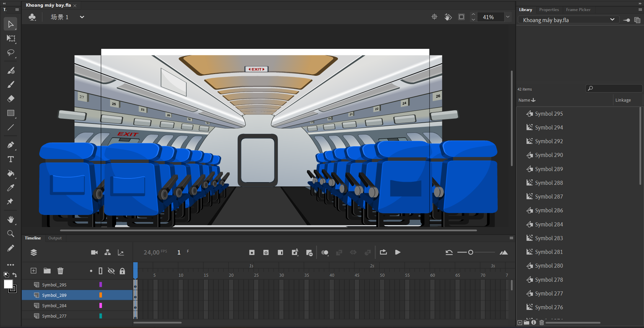The height and width of the screenshot is (328, 644).
Task: Add a camera layer in timeline
Action: (x=94, y=253)
